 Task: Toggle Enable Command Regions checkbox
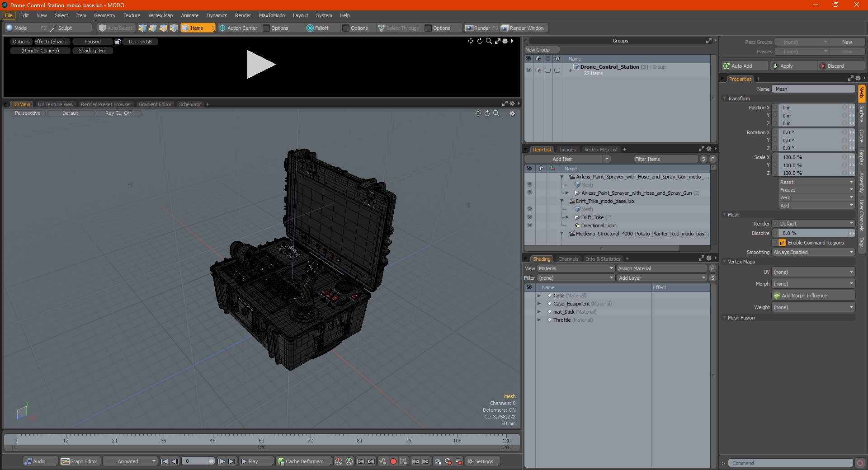click(x=783, y=243)
